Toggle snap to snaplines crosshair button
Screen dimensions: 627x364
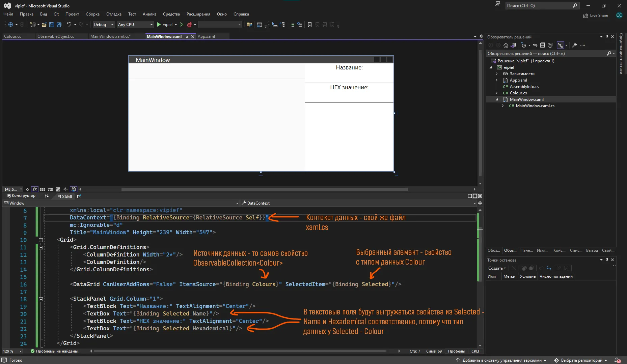coord(66,189)
